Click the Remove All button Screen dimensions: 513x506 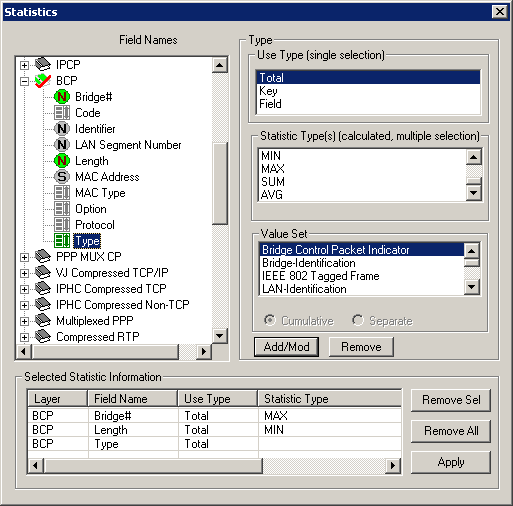click(451, 431)
